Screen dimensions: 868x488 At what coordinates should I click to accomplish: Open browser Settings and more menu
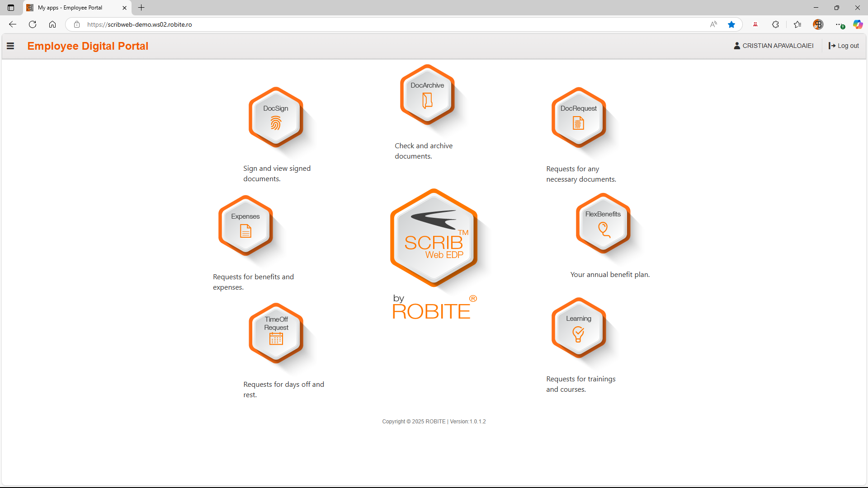pos(839,24)
